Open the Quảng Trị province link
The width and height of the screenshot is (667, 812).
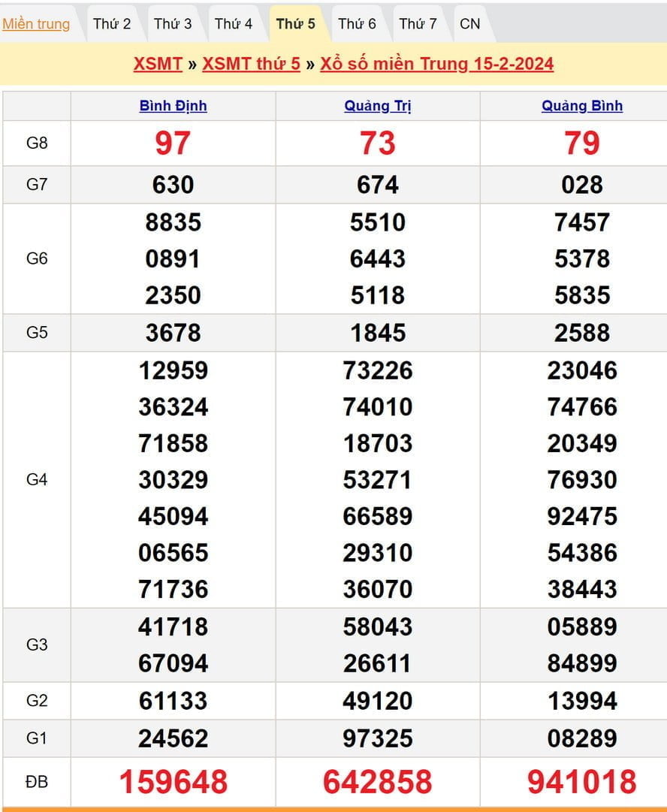[x=378, y=106]
